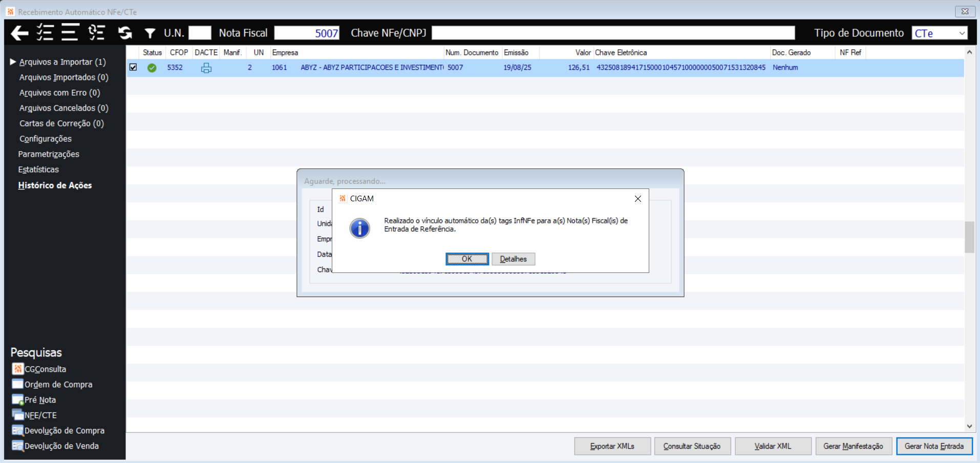This screenshot has height=463, width=980.
Task: Click the CFOP cell value 5352
Action: pos(175,68)
